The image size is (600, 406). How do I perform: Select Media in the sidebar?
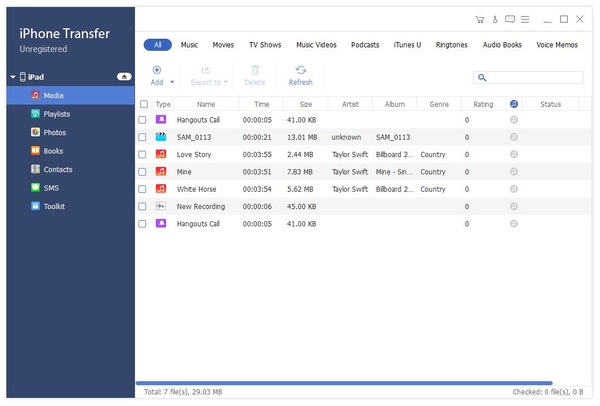tap(70, 95)
